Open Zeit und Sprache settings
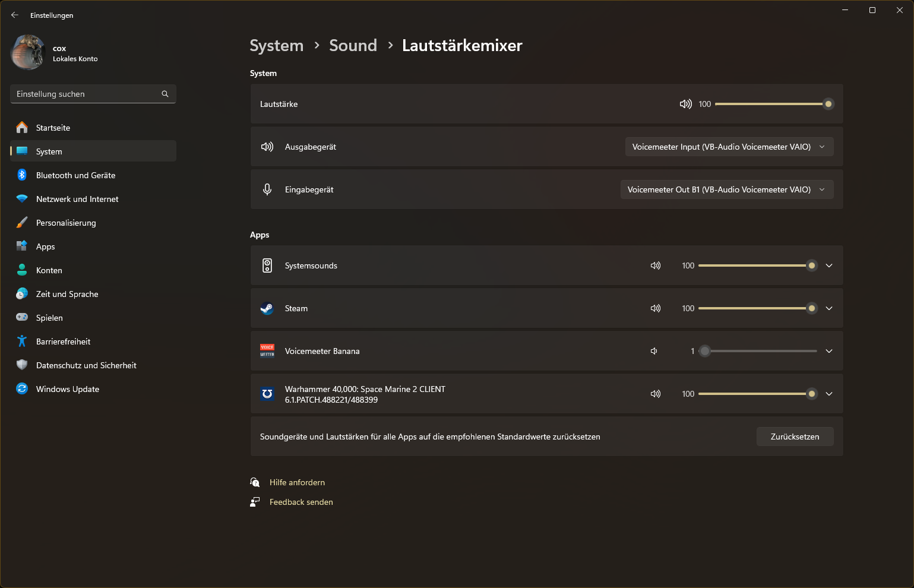 [x=93, y=294]
